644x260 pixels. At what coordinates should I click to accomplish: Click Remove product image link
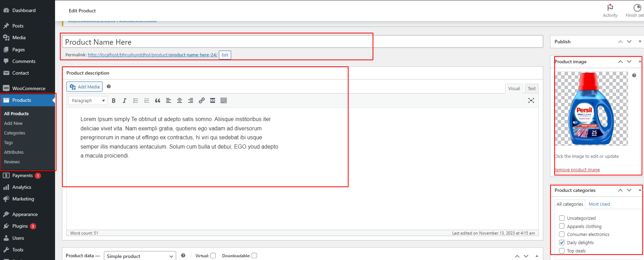[577, 170]
